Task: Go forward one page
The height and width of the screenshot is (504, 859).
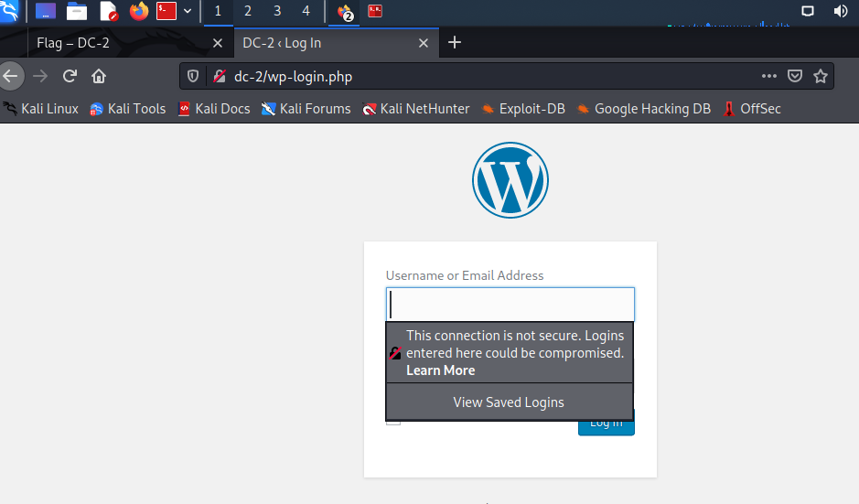Action: click(x=40, y=76)
